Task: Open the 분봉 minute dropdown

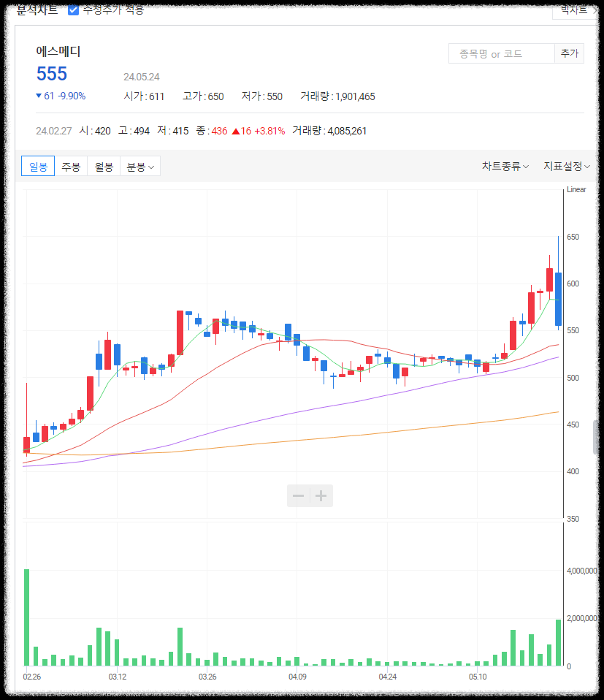Action: pos(140,167)
